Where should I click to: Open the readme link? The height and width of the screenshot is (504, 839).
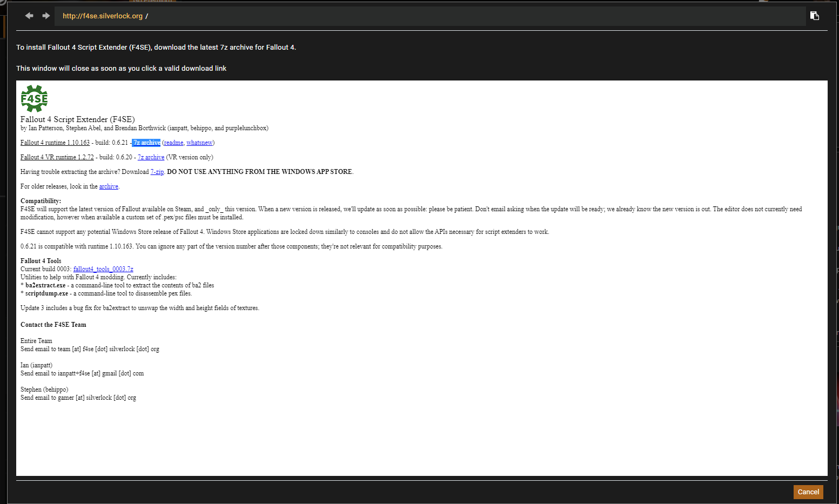click(x=173, y=143)
